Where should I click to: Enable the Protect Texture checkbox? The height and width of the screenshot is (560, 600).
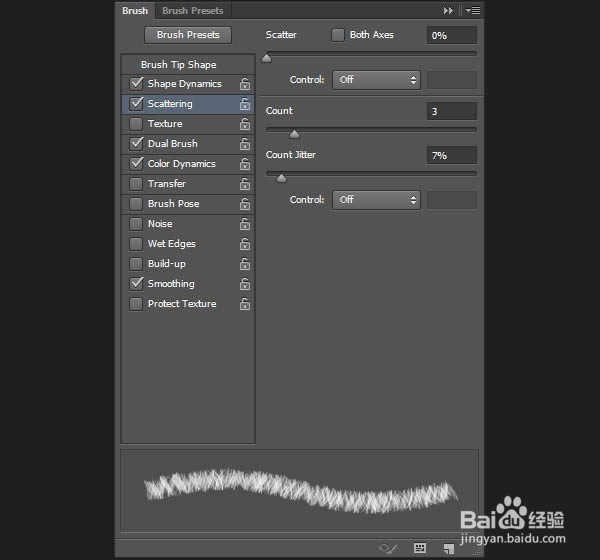[136, 304]
